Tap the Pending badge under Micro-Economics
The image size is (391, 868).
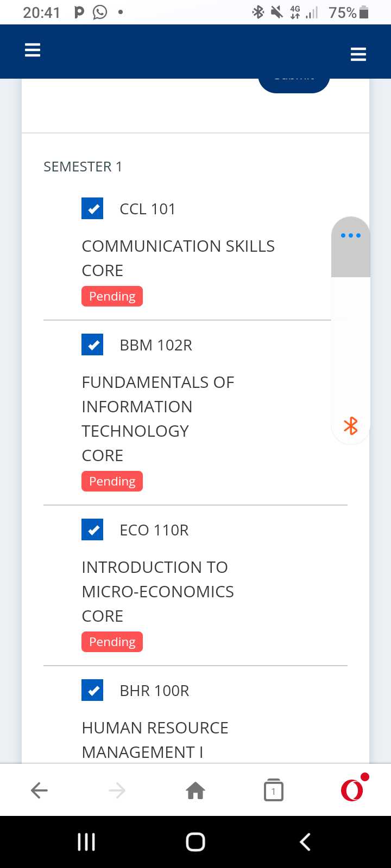point(112,642)
